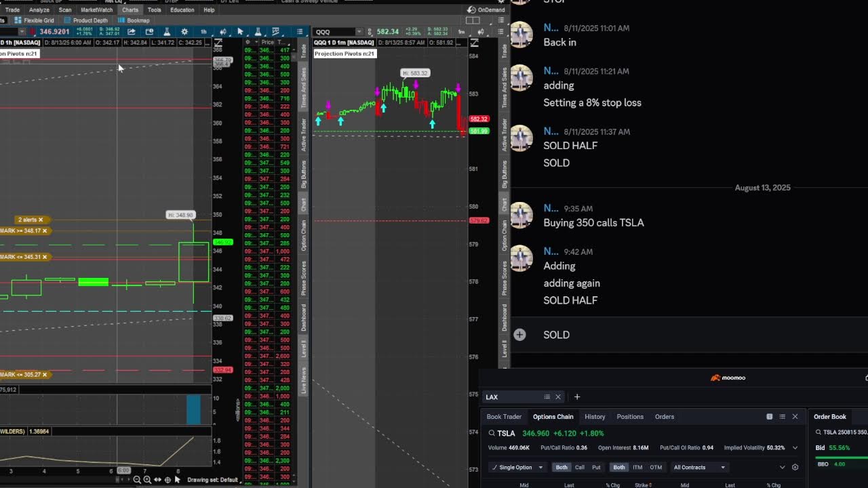Open the Flexible Grid view

[x=35, y=20]
